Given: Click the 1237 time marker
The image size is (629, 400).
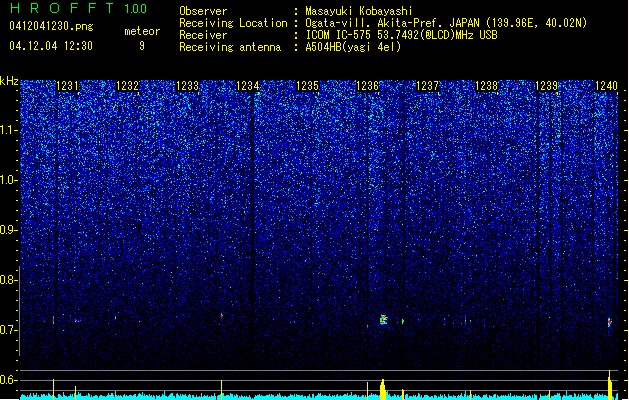Looking at the screenshot, I should pyautogui.click(x=428, y=86).
